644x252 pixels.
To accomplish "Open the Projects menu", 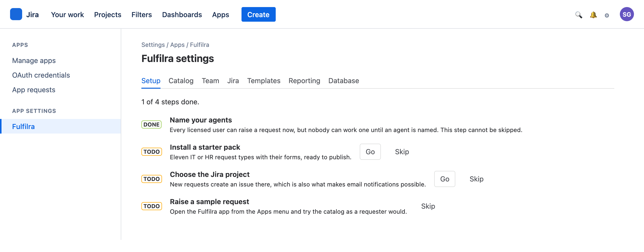I will [108, 15].
